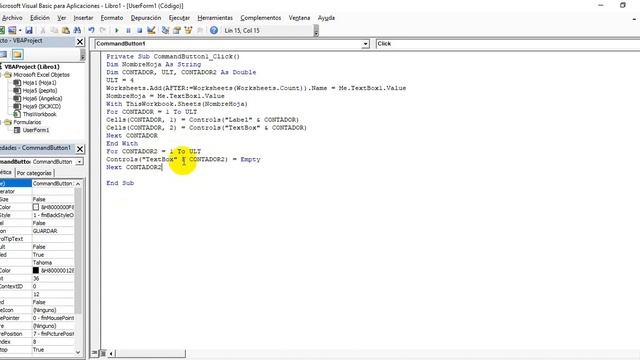640x360 pixels.
Task: Click Full Module View button at bottom
Action: click(x=103, y=353)
